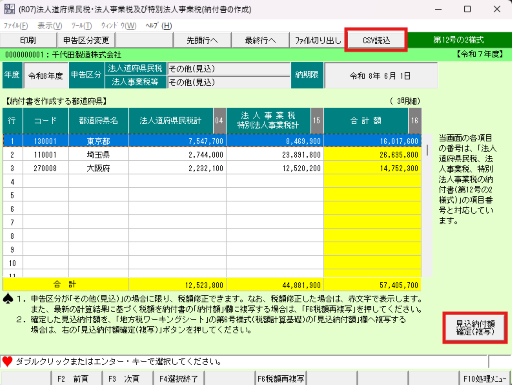Click the ファイル切り出し button
Viewport: 512px width, 385px height.
318,40
